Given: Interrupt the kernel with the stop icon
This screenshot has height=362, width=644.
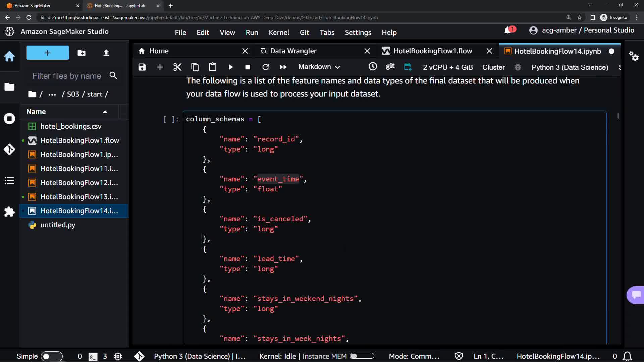Looking at the screenshot, I should pos(248,67).
